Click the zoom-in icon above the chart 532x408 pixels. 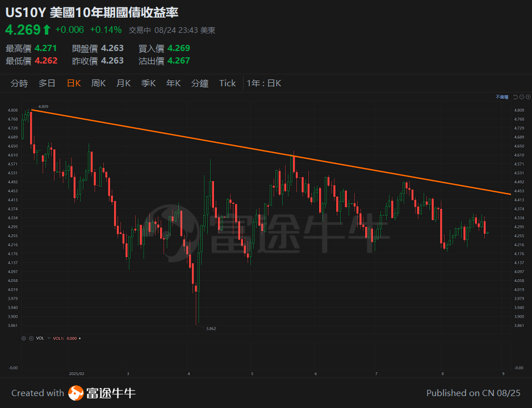click(x=528, y=97)
